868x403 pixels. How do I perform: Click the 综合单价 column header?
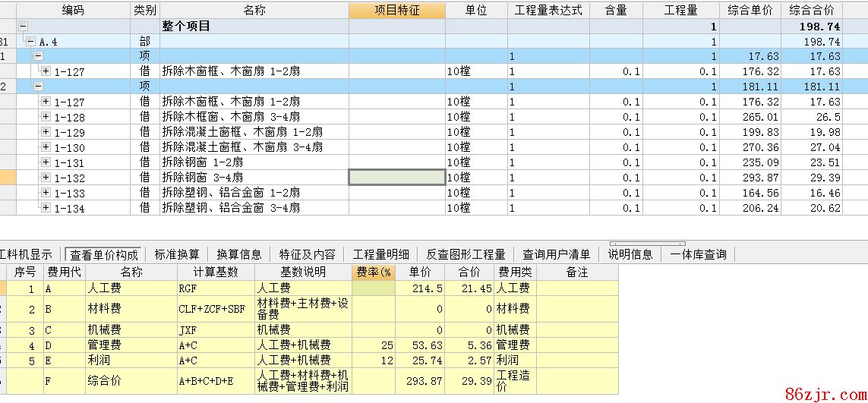pos(750,10)
